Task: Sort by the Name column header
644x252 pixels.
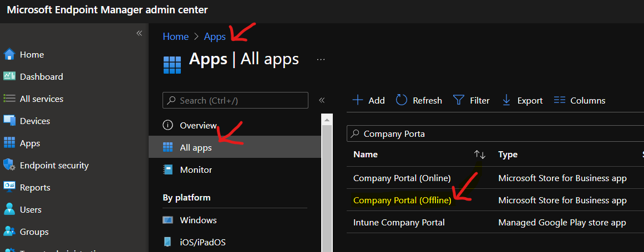Action: 365,155
